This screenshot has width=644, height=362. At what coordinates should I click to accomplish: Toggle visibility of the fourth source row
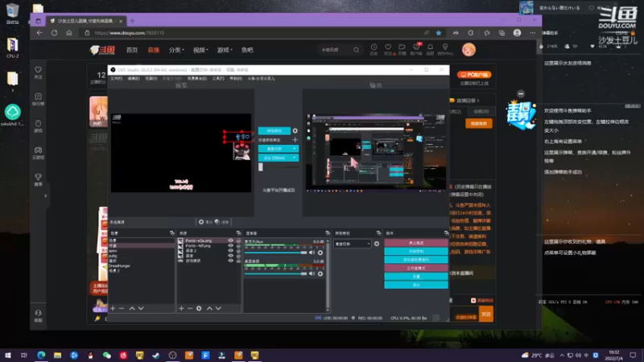(230, 256)
